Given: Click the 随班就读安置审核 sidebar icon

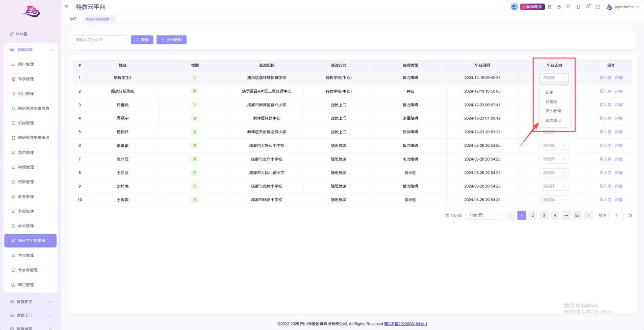Looking at the screenshot, I should [x=13, y=138].
